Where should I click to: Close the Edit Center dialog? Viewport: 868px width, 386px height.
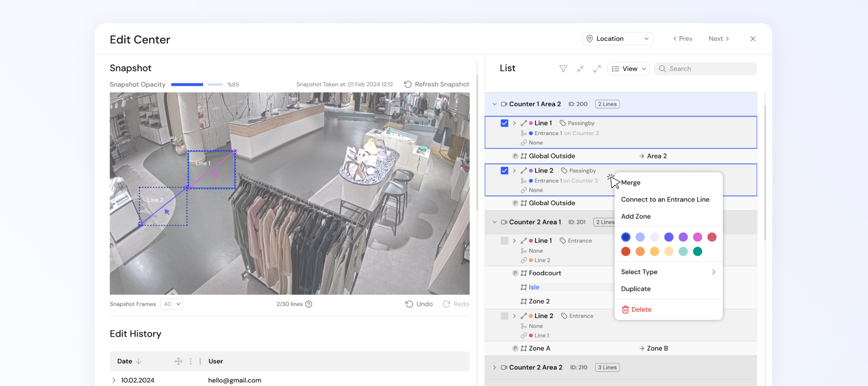pos(753,39)
